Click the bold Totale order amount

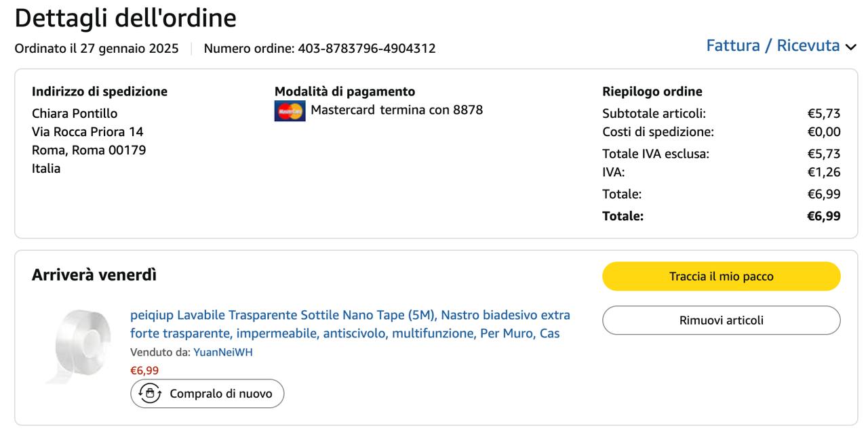pyautogui.click(x=823, y=216)
